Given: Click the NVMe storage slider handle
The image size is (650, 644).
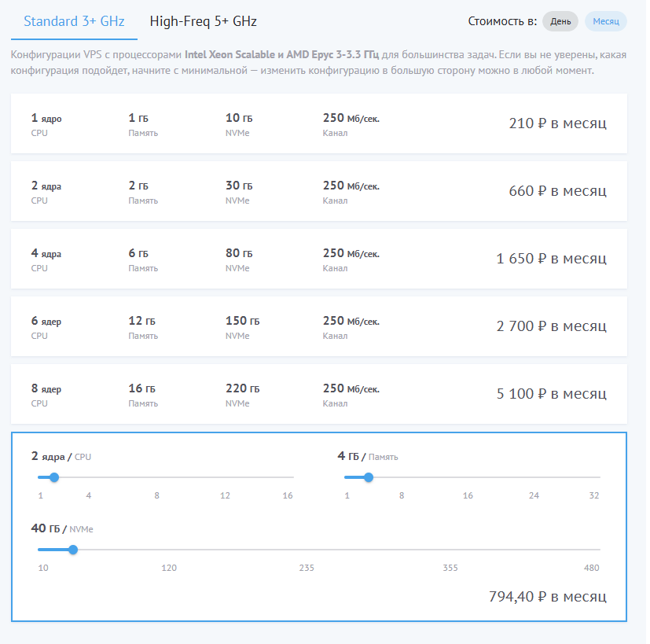Looking at the screenshot, I should tap(73, 550).
